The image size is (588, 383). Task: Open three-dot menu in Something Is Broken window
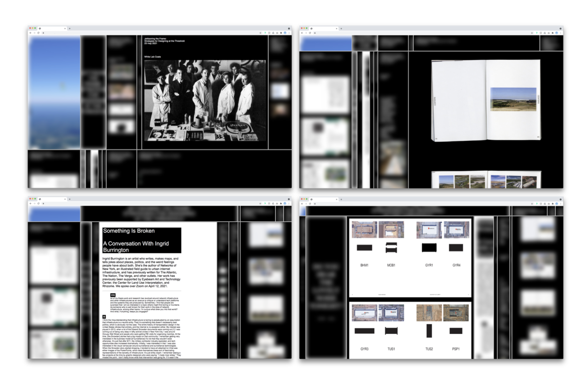[x=289, y=203]
